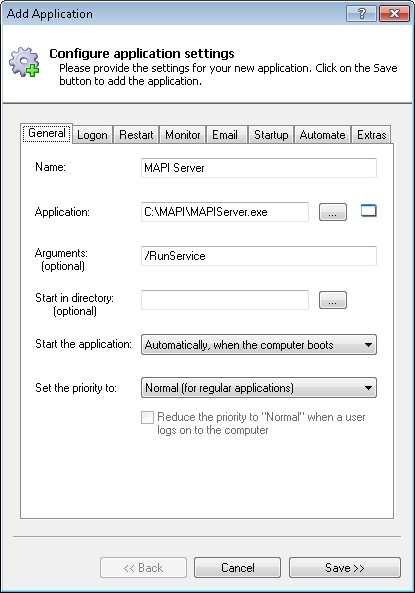This screenshot has height=593, width=415.
Task: Cancel the Add Application dialog
Action: point(238,568)
